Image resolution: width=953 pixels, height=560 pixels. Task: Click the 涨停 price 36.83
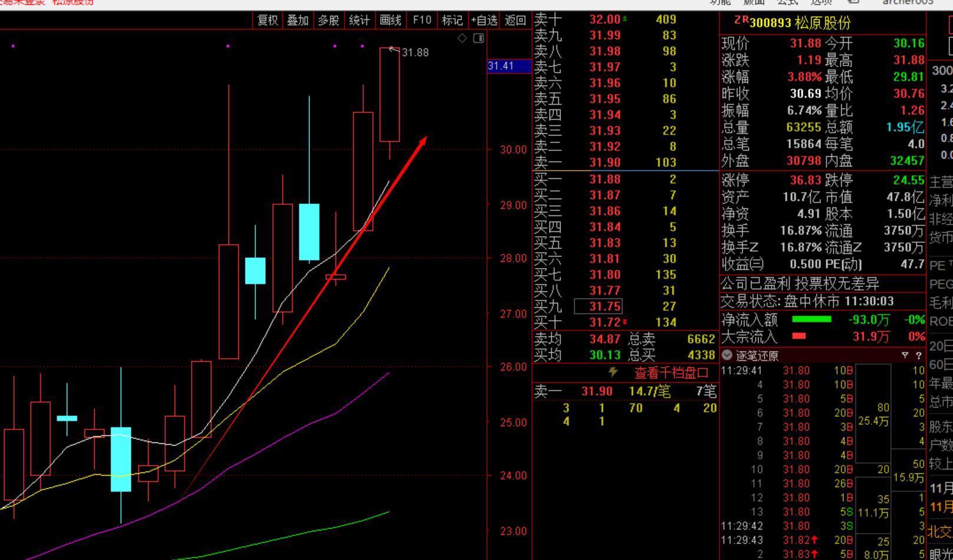coord(805,180)
